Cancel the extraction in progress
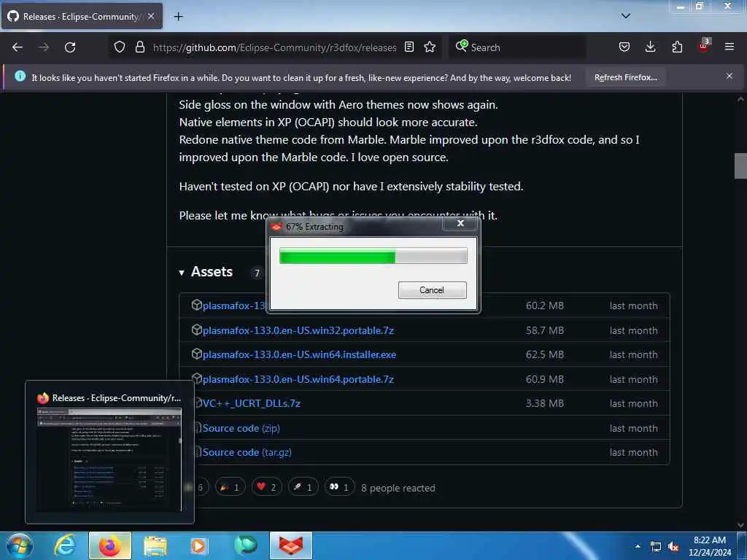 (x=432, y=290)
